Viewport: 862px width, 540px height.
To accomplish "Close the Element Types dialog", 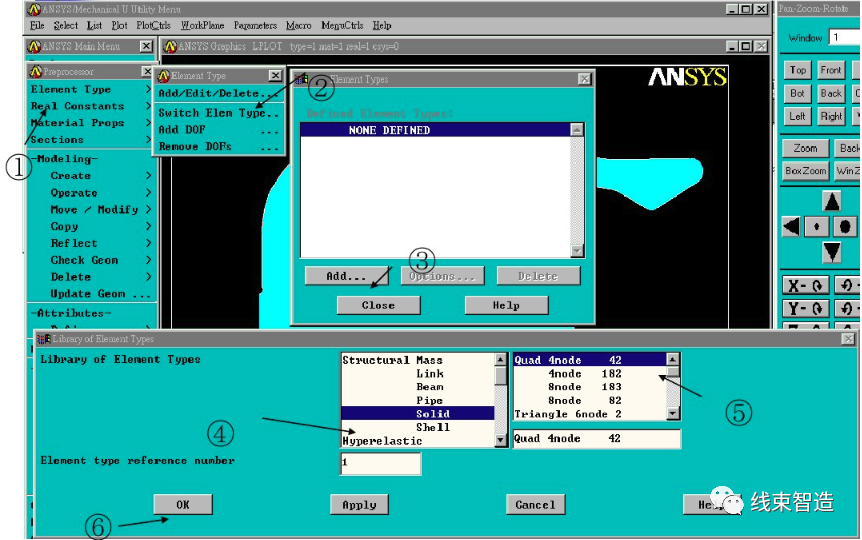I will point(584,79).
